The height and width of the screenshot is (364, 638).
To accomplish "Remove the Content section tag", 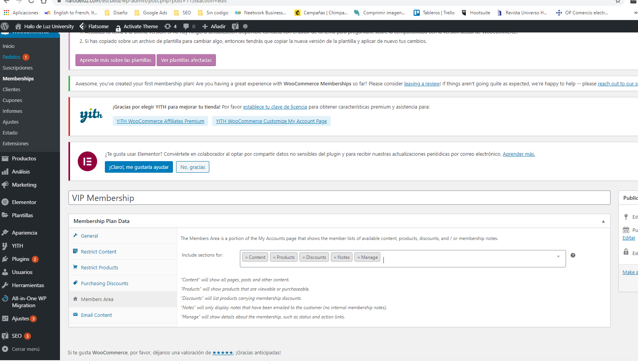I will click(x=246, y=257).
